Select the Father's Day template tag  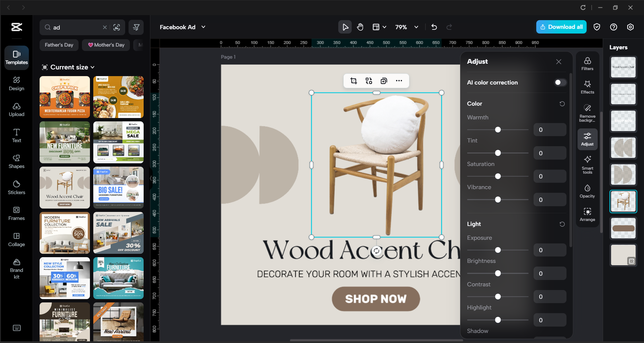[59, 45]
